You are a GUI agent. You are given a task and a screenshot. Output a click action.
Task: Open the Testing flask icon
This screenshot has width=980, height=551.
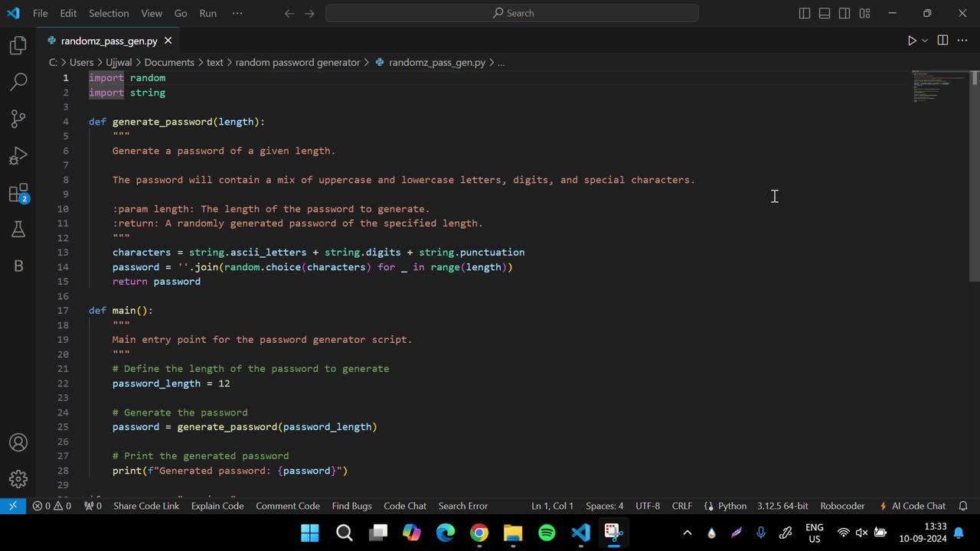[18, 230]
